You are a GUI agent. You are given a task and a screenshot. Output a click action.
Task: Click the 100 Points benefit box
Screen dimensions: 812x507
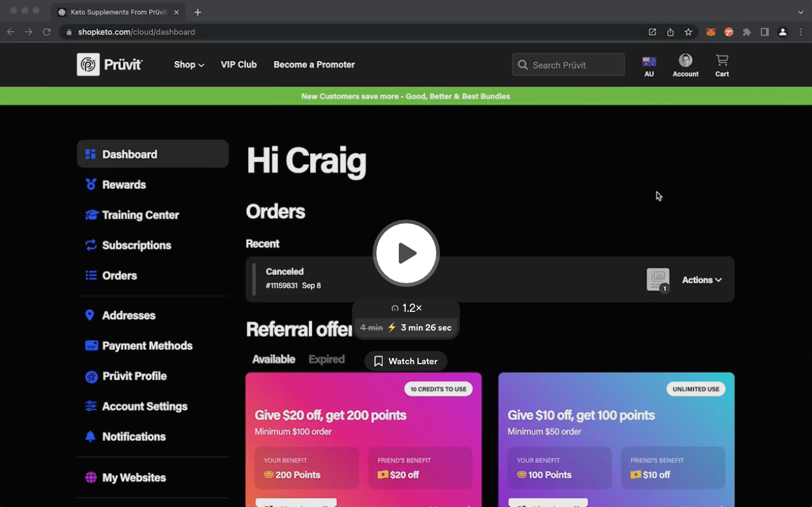(x=560, y=468)
